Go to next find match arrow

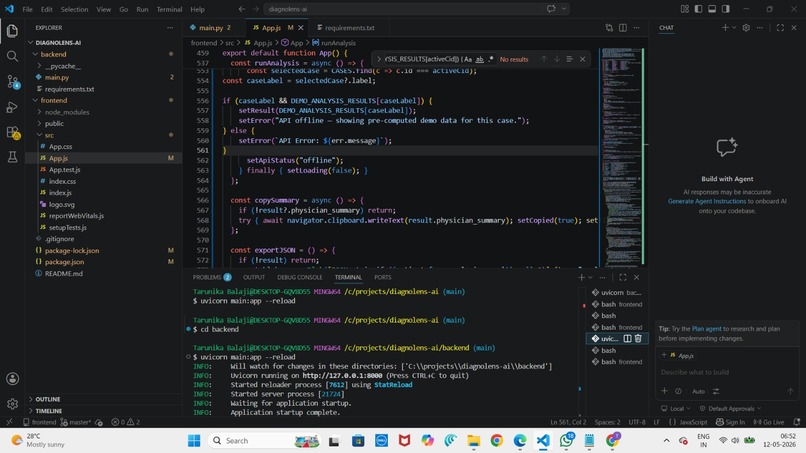pyautogui.click(x=557, y=59)
